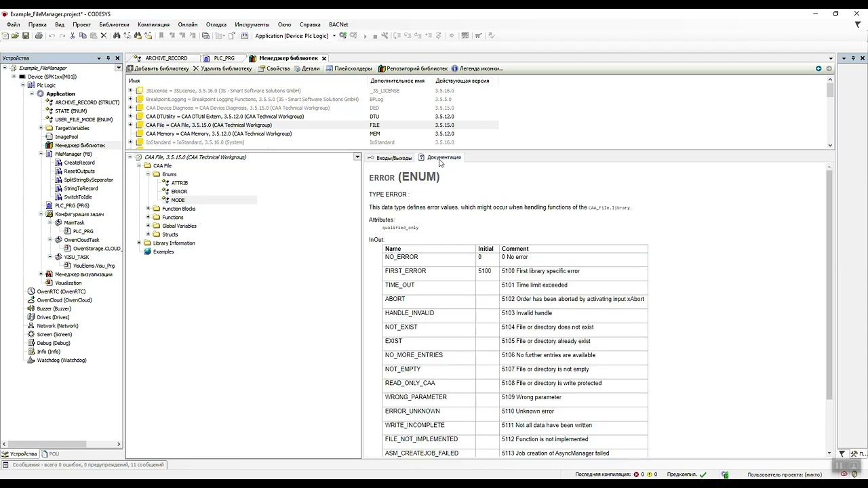
Task: Click the Cut scissors icon
Action: [73, 36]
